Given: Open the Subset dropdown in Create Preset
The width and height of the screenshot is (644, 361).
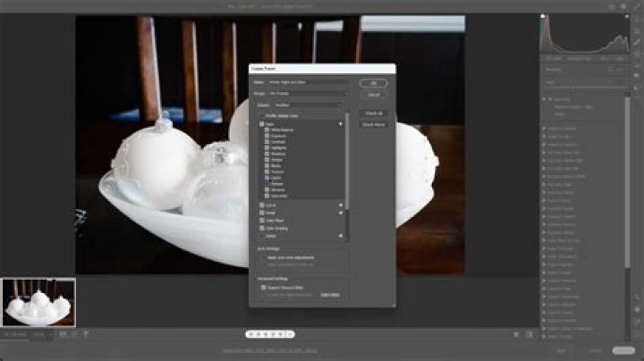Looking at the screenshot, I should [308, 105].
